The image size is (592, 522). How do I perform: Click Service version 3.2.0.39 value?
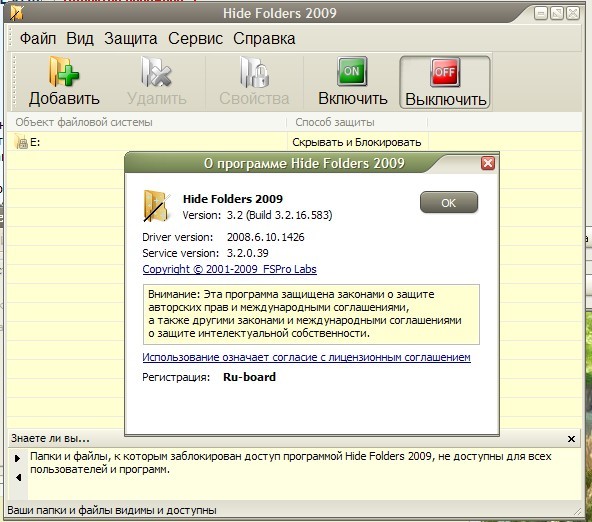coord(248,253)
